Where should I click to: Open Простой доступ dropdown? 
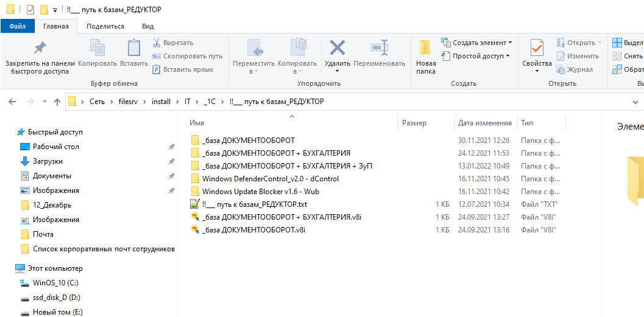(475, 56)
